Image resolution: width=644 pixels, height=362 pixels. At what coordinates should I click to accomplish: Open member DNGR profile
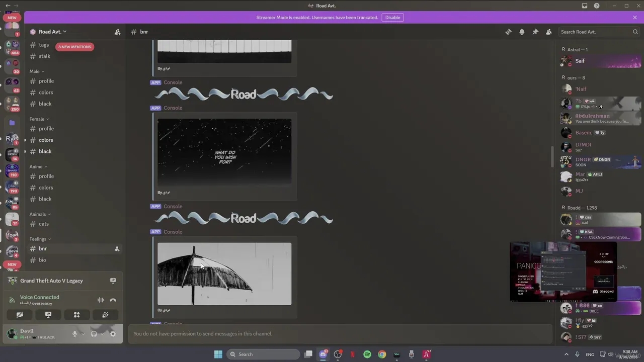click(x=601, y=161)
